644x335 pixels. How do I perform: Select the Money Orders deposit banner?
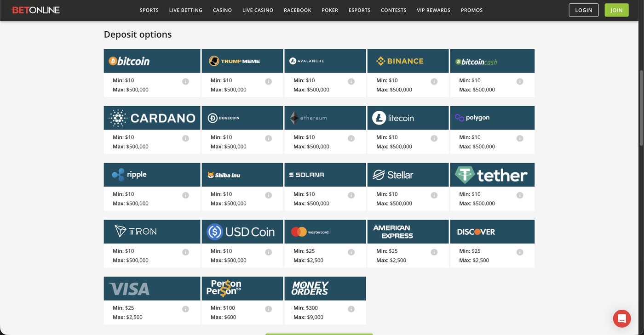click(325, 289)
